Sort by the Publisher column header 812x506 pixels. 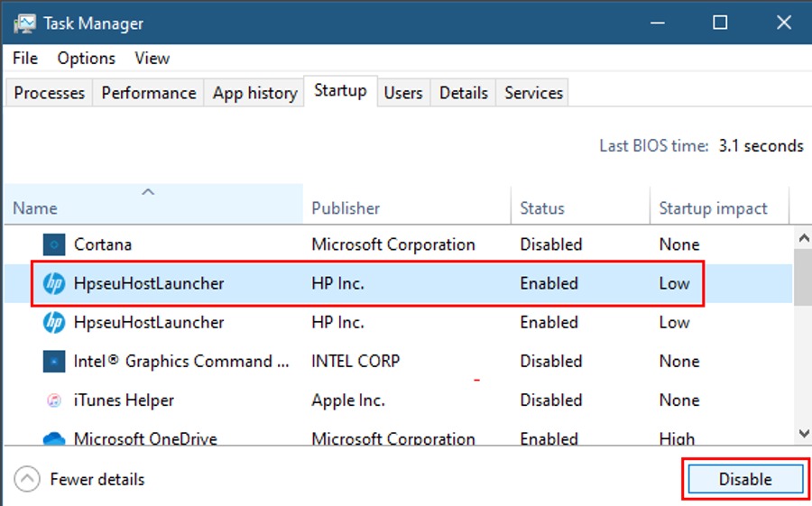[407, 204]
